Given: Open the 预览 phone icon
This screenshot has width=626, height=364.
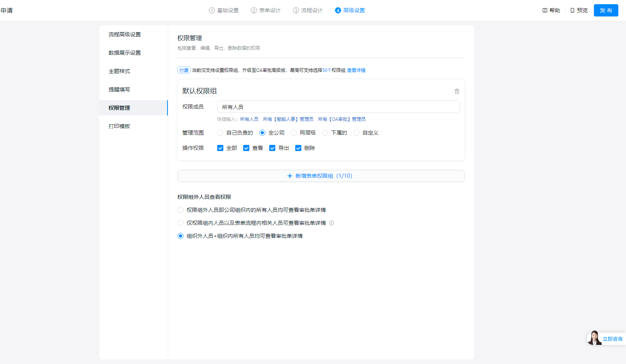Looking at the screenshot, I should (572, 10).
